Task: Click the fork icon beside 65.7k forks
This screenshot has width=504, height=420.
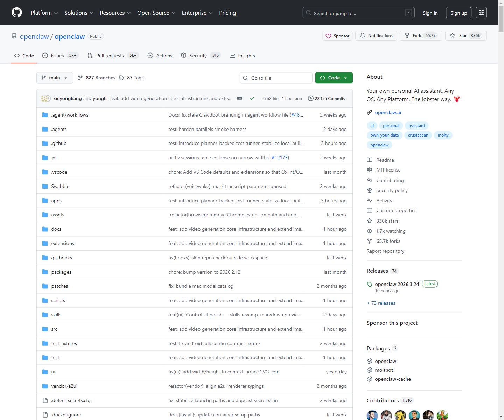Action: tap(369, 241)
